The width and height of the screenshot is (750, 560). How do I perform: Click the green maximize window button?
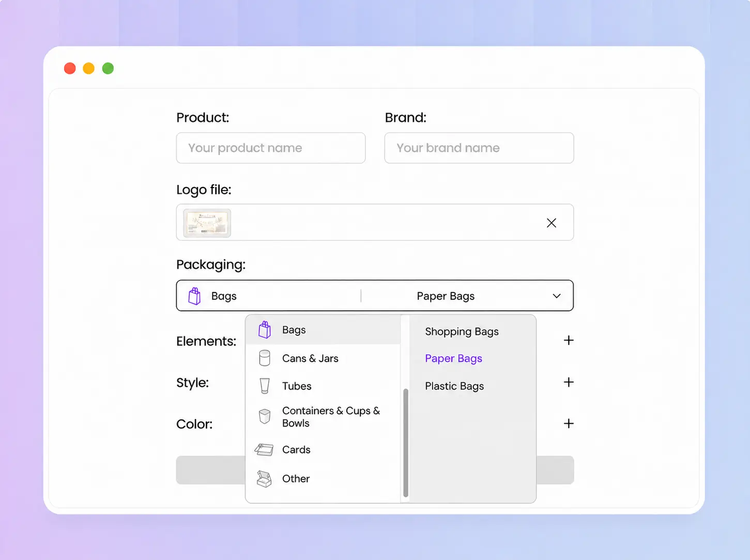tap(108, 68)
